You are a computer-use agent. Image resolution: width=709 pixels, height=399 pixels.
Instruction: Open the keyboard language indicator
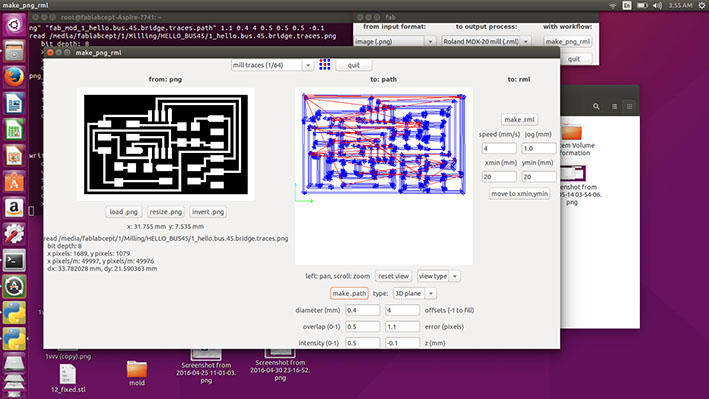tap(627, 5)
